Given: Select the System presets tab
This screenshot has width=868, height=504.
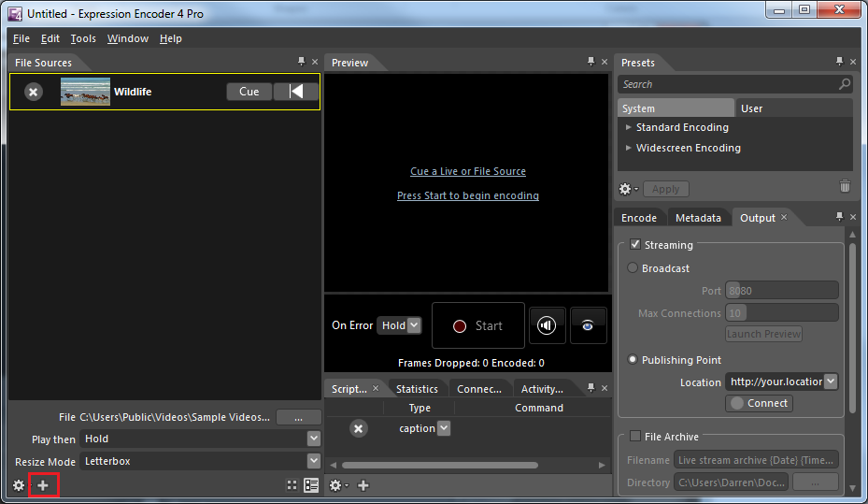Looking at the screenshot, I should point(676,108).
